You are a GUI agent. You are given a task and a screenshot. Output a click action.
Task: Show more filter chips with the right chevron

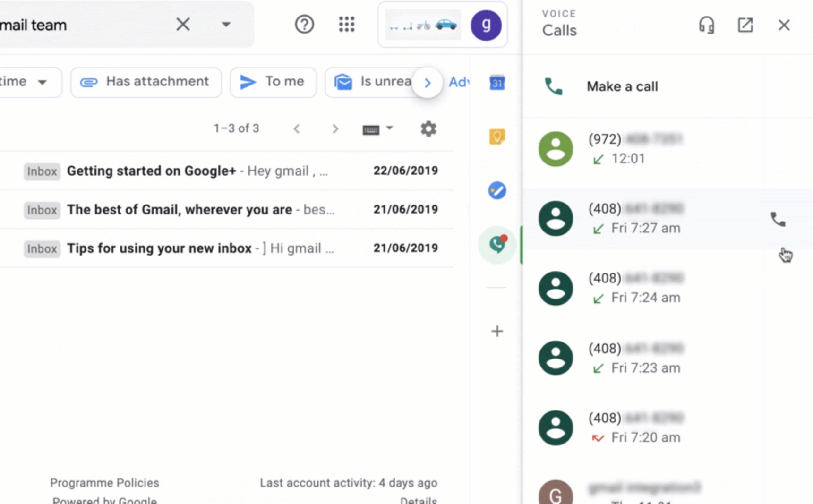coord(428,83)
